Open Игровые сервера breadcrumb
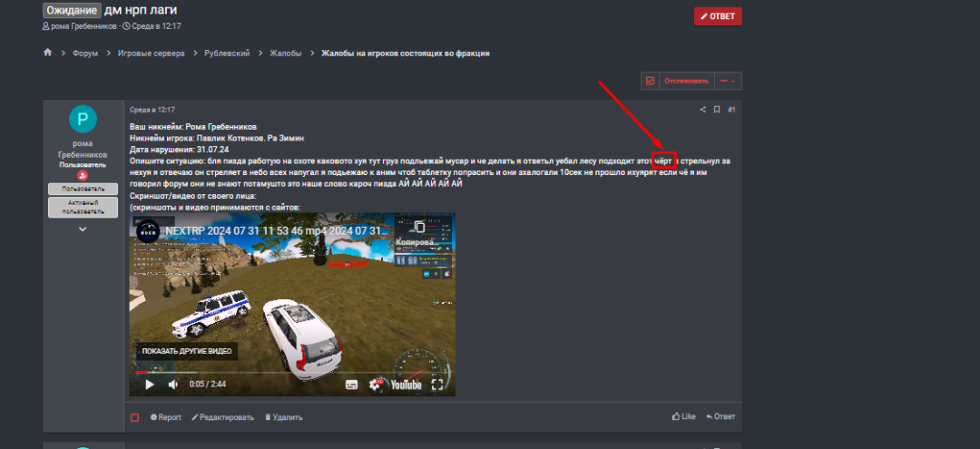 click(x=151, y=54)
